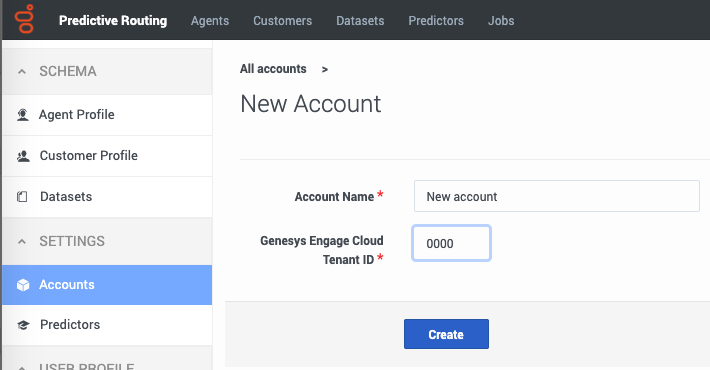This screenshot has height=370, width=710.
Task: Click the Genesys logo icon
Action: pyautogui.click(x=24, y=19)
